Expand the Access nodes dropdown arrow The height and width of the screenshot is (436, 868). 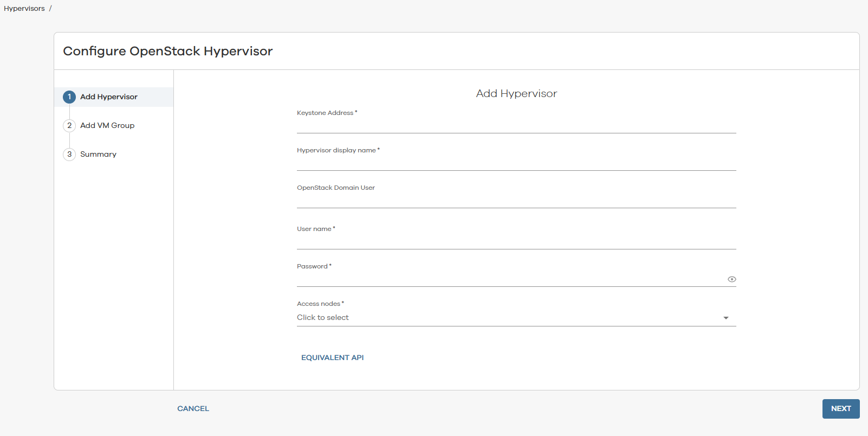click(726, 318)
